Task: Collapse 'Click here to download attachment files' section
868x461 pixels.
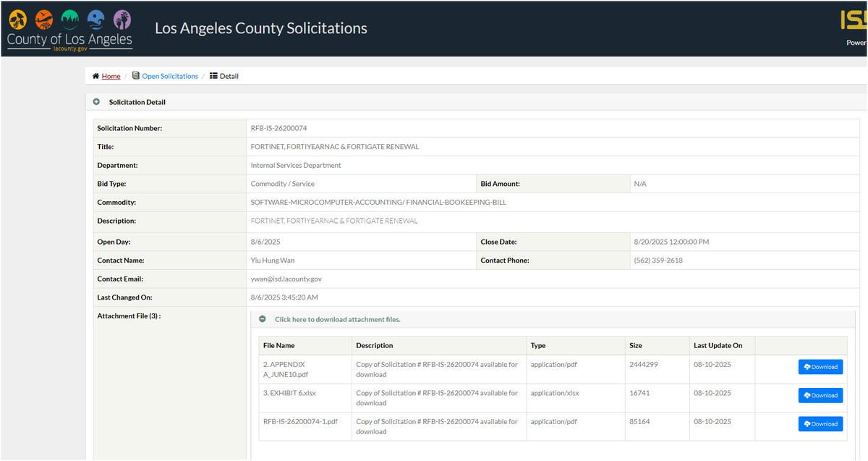Action: pyautogui.click(x=337, y=319)
